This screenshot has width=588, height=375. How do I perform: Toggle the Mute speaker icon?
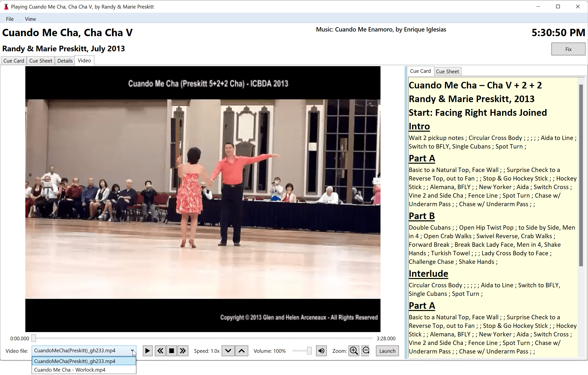[321, 351]
